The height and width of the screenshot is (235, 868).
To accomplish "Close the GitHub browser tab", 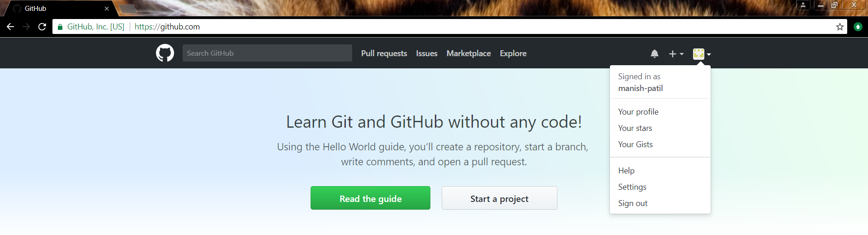I will point(107,9).
